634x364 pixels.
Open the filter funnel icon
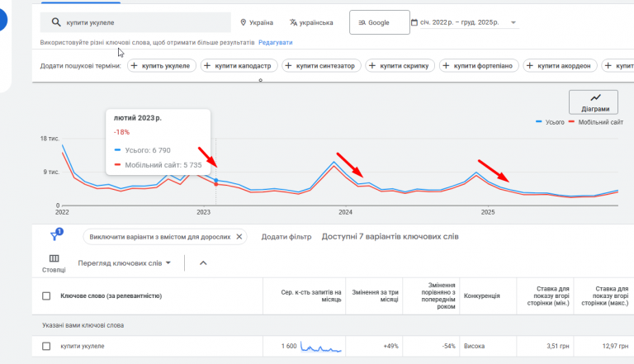point(56,235)
